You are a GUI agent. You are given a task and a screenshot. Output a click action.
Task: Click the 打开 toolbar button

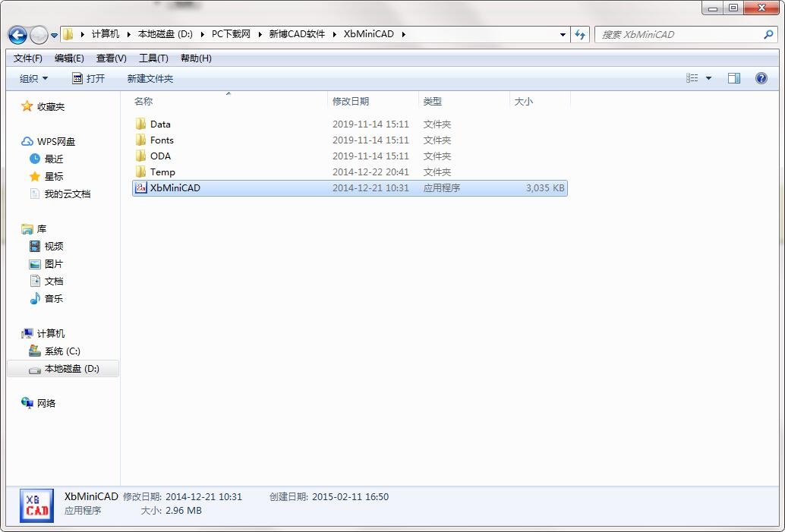click(x=89, y=79)
